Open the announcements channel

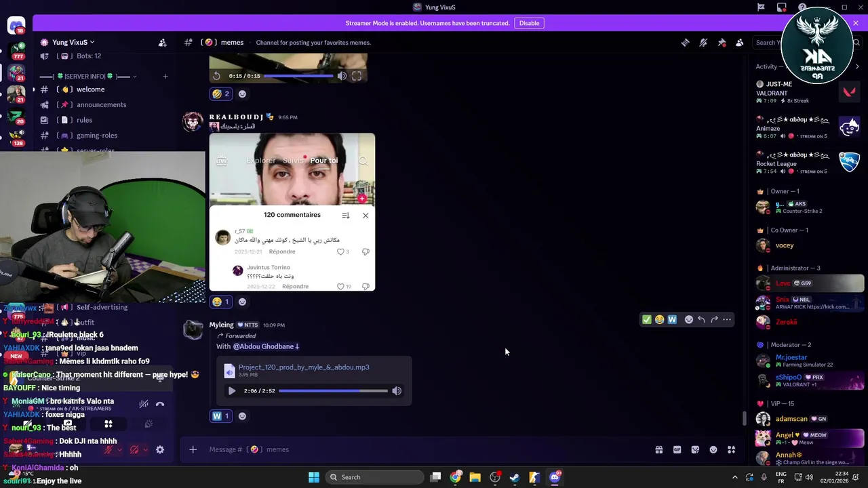coord(101,104)
